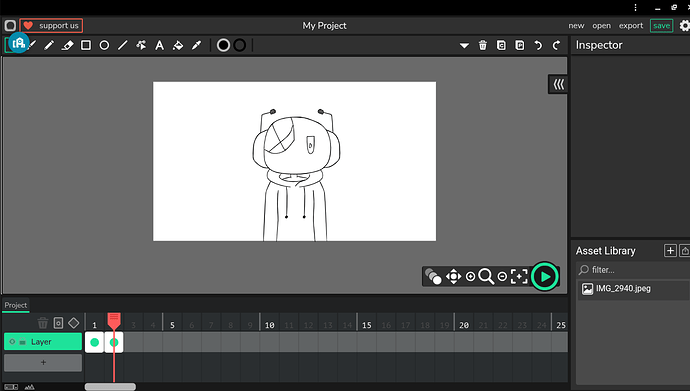Select the Eraser tool
Viewport: 690px width, 391px height.
click(67, 45)
